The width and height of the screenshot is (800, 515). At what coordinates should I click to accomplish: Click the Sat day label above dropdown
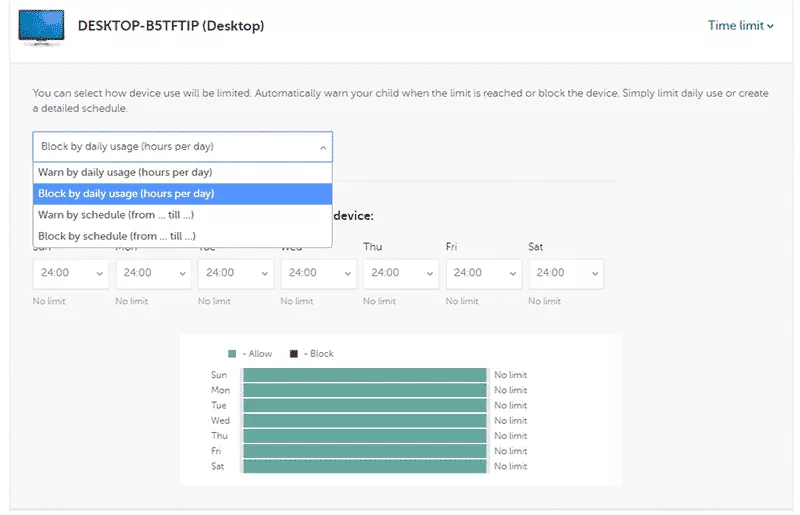tap(535, 247)
